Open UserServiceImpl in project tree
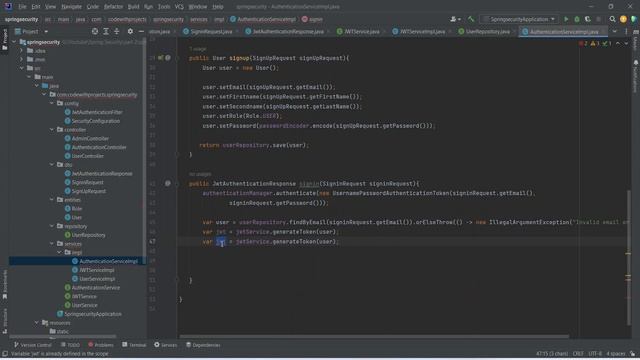The width and height of the screenshot is (640, 360). tap(93, 279)
